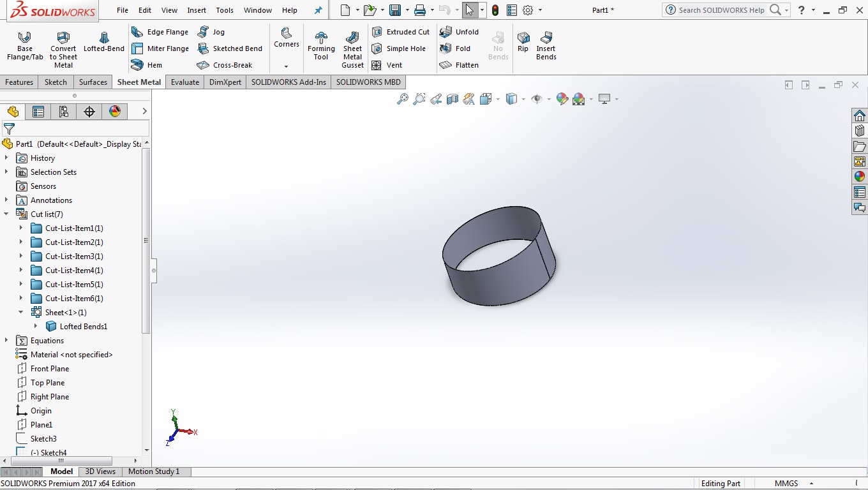Open Edit Appearance color wheel

tap(562, 99)
